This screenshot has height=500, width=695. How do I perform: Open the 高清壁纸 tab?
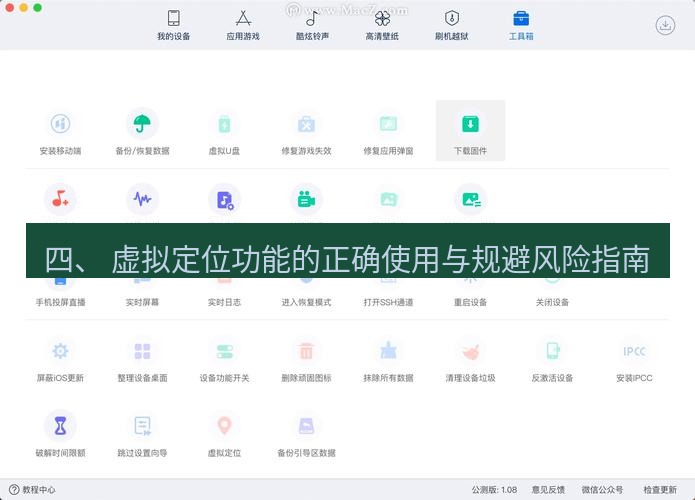[x=382, y=25]
